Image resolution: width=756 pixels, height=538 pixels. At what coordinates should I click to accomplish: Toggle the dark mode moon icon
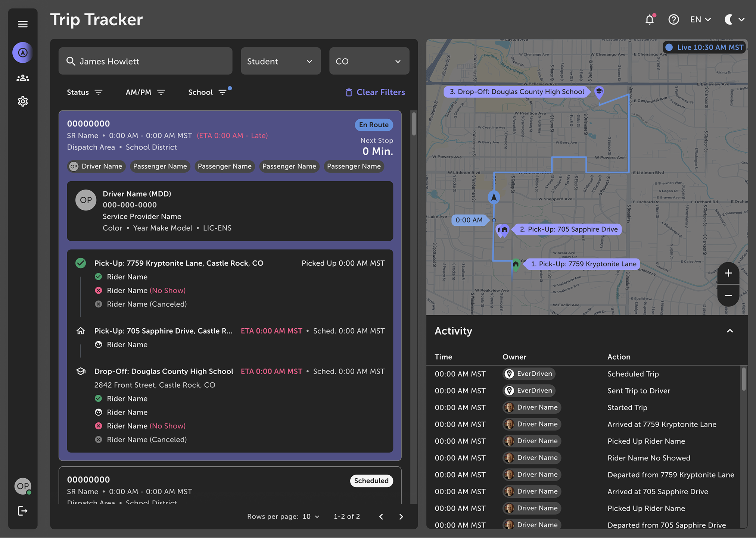[729, 19]
